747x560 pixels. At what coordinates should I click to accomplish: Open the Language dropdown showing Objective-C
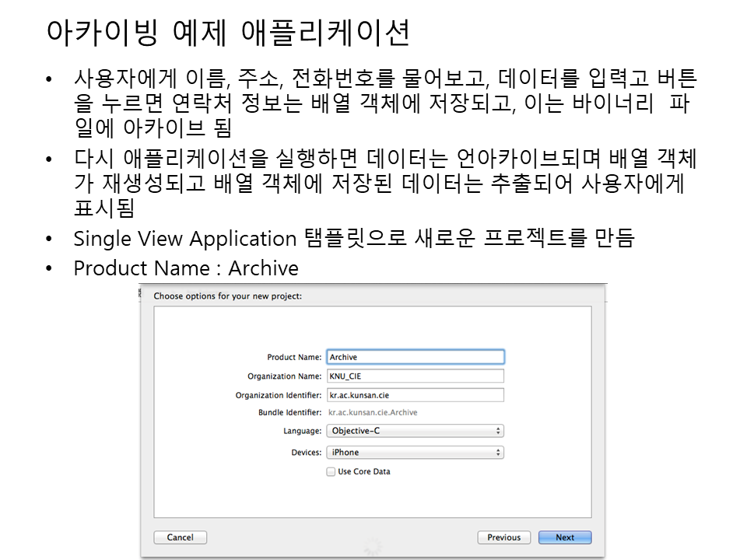(x=416, y=431)
